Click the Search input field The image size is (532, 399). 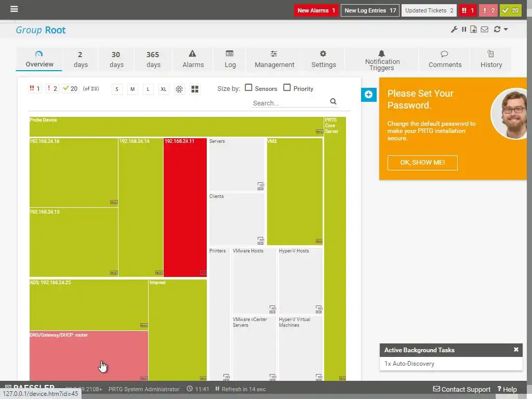(290, 103)
